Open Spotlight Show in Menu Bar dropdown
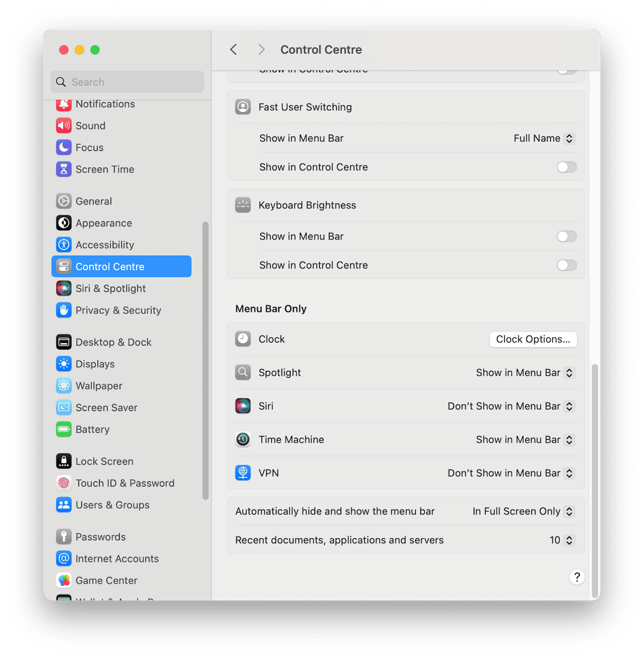The image size is (644, 658). (524, 372)
